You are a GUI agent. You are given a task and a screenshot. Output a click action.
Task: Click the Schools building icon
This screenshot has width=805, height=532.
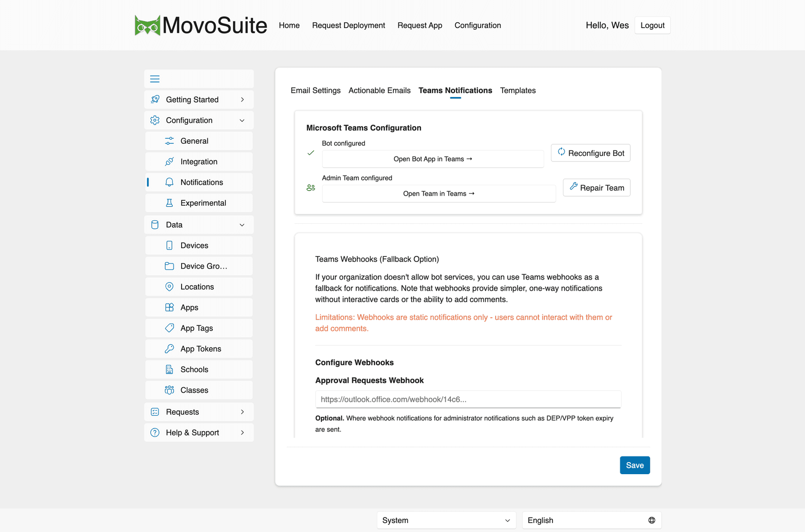170,369
